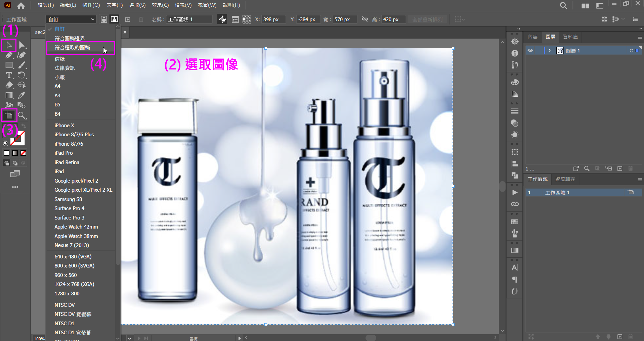Select the Artboard tool in toolbar

click(9, 115)
